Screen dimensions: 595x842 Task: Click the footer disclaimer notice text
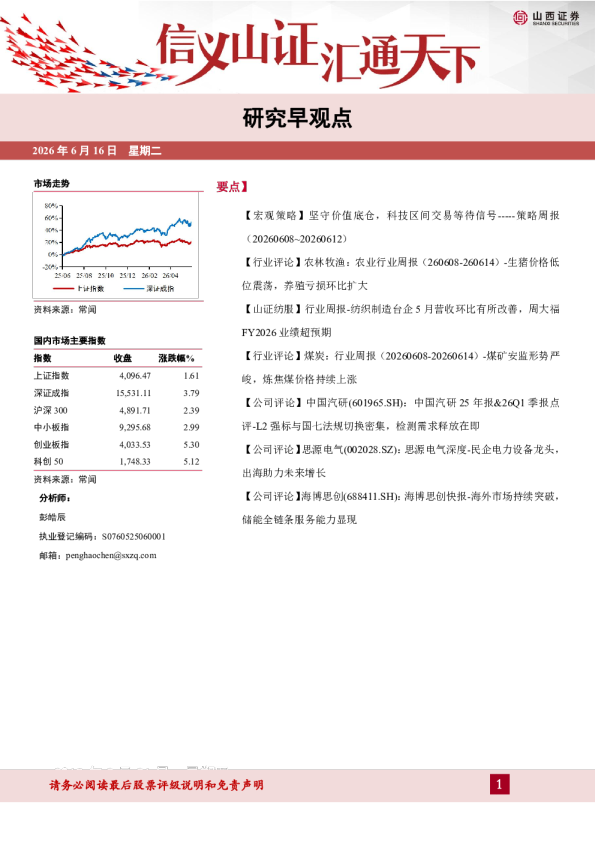click(156, 785)
